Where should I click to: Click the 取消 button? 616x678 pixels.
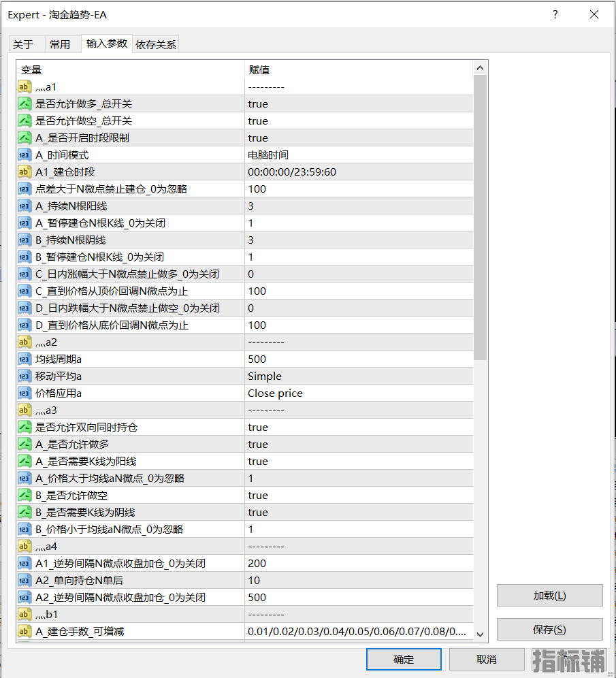tap(487, 660)
